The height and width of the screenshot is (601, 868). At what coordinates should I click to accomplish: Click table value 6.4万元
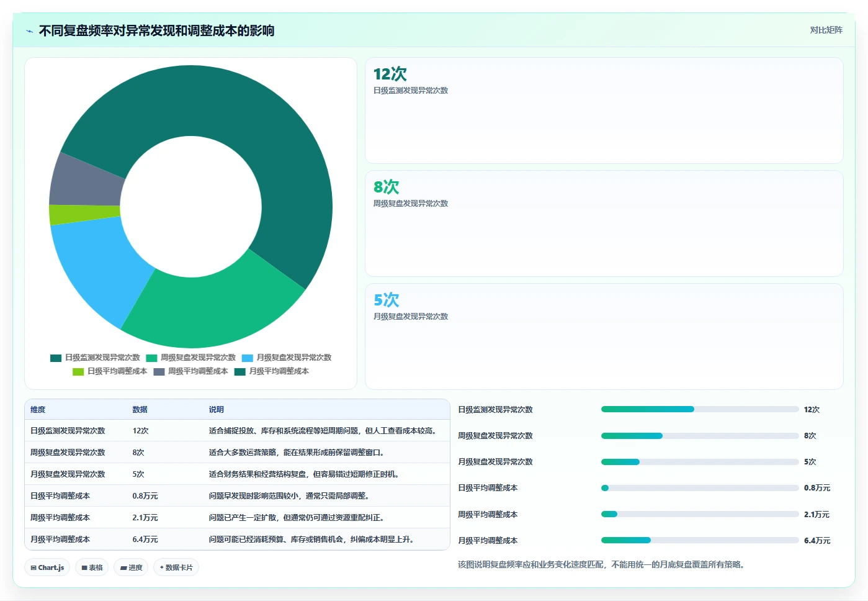coord(145,540)
